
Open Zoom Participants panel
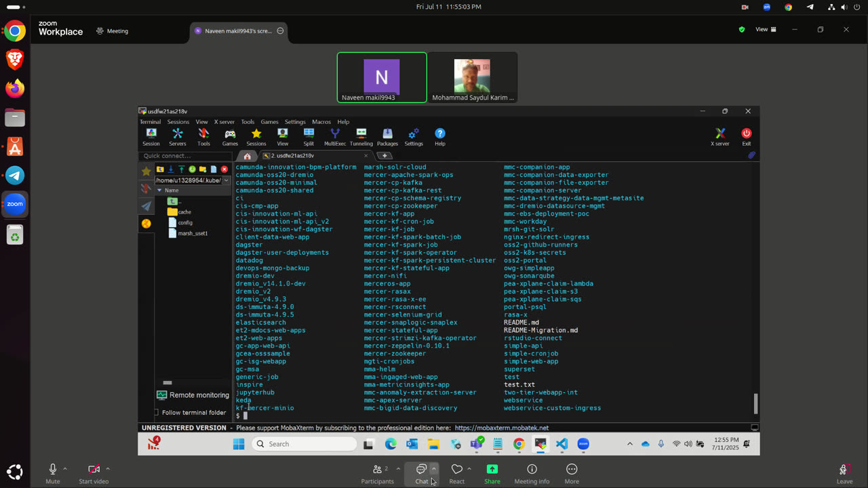377,473
